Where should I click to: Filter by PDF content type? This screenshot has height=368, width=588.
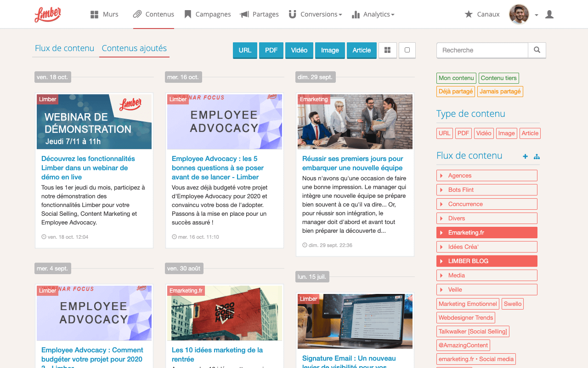[x=464, y=133]
